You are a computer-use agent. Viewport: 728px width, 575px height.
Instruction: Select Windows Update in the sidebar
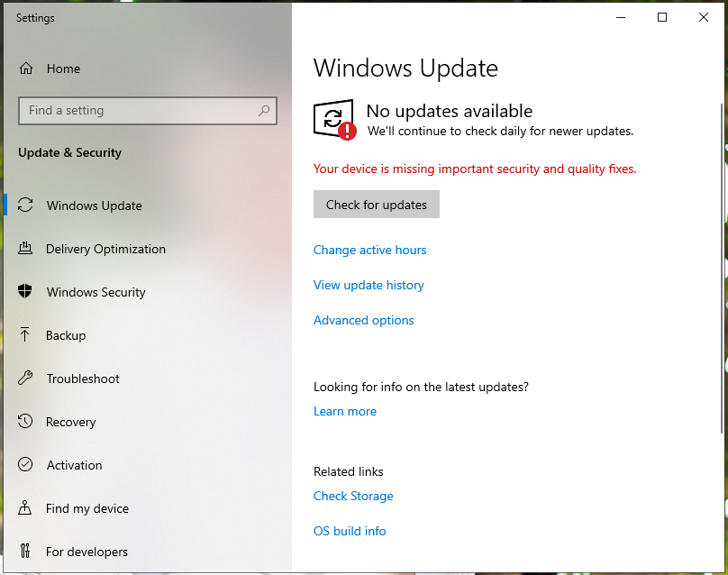coord(148,205)
